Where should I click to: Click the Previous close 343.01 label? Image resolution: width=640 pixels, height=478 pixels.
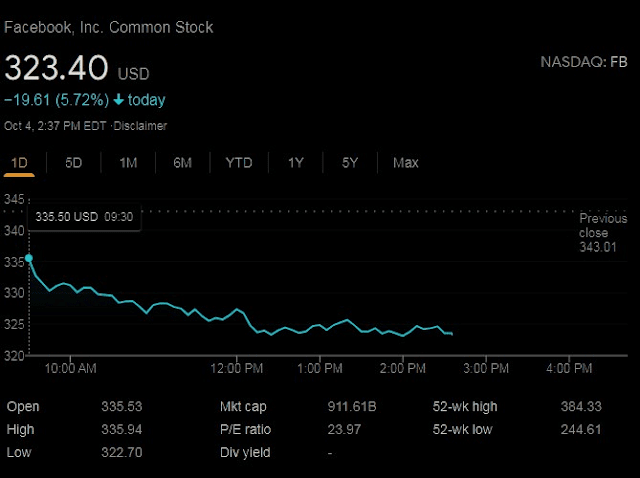[x=603, y=232]
